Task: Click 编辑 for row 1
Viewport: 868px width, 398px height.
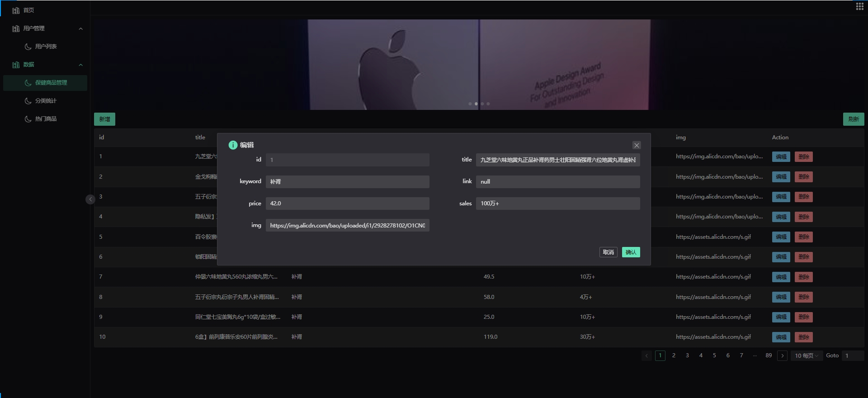Action: tap(781, 157)
